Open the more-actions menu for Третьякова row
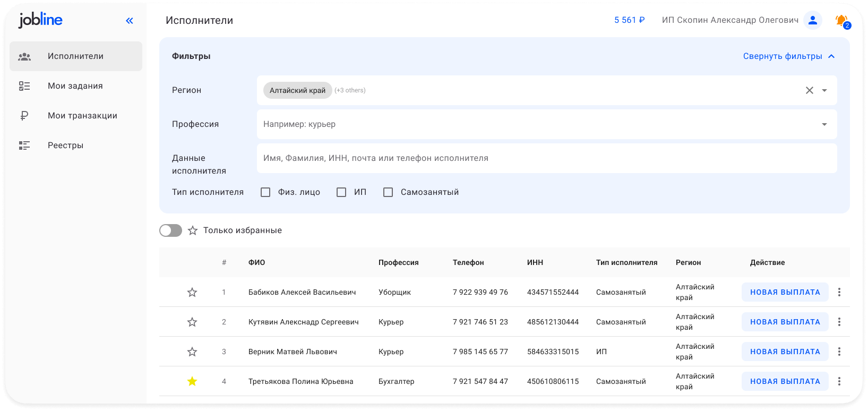This screenshot has width=868, height=411. 839,381
